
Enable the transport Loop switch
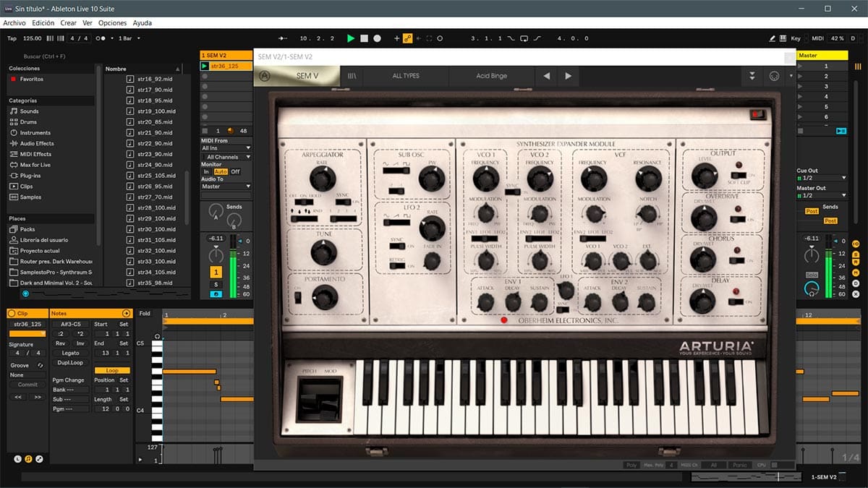pyautogui.click(x=524, y=38)
